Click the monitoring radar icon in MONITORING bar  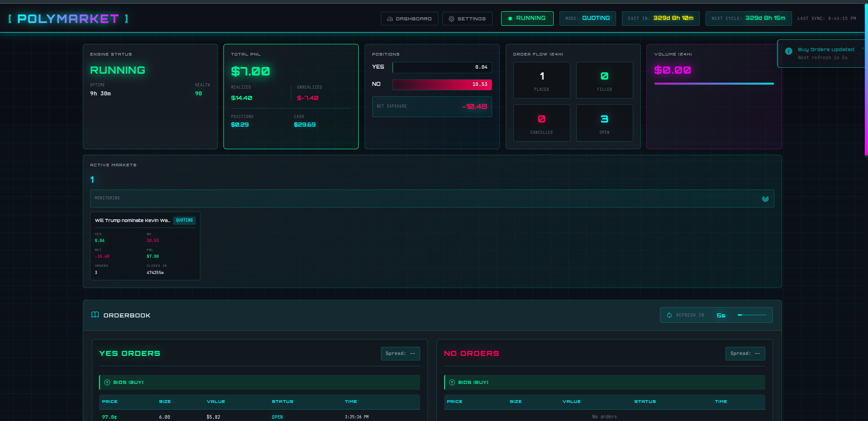pos(765,199)
